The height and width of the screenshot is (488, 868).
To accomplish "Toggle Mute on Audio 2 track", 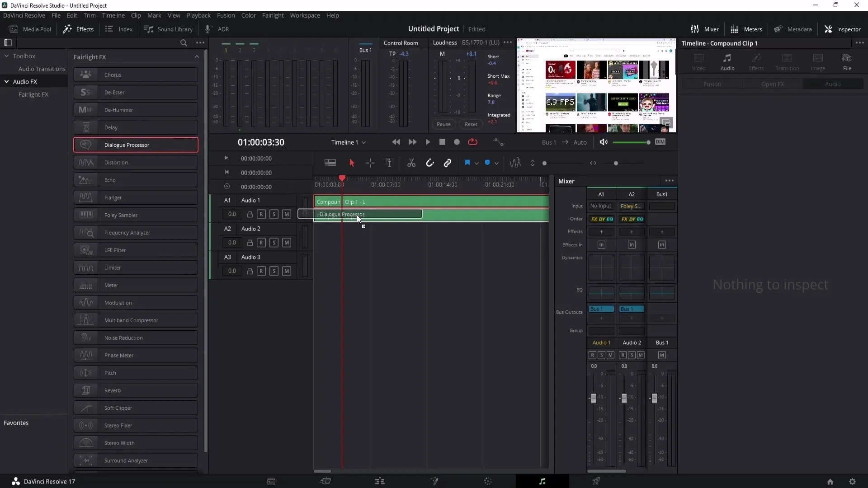I will click(x=286, y=243).
